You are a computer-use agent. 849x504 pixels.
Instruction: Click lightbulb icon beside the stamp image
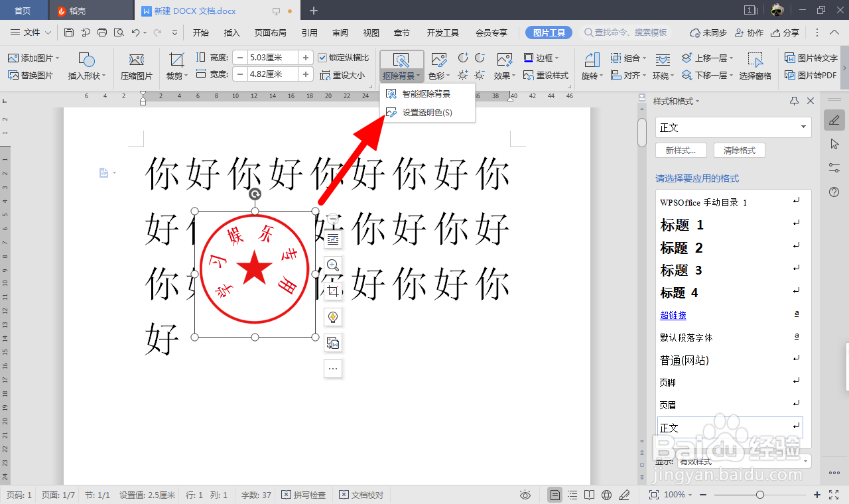333,317
